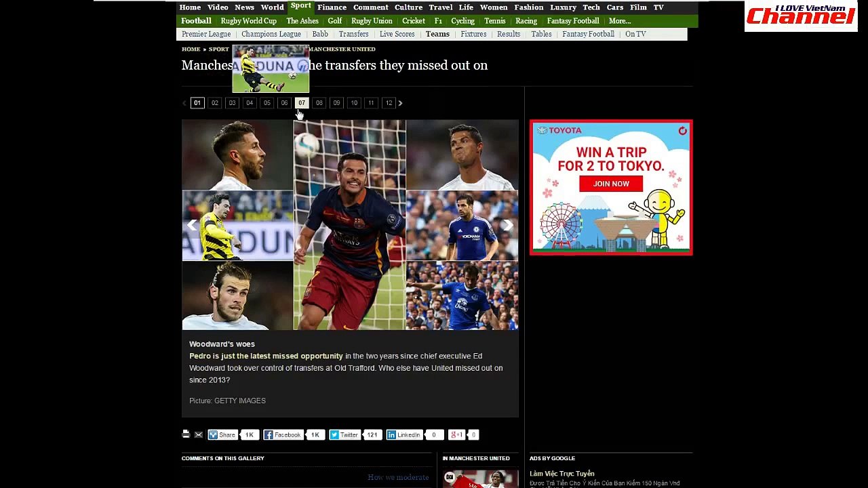Jump to gallery slide 09

click(336, 103)
